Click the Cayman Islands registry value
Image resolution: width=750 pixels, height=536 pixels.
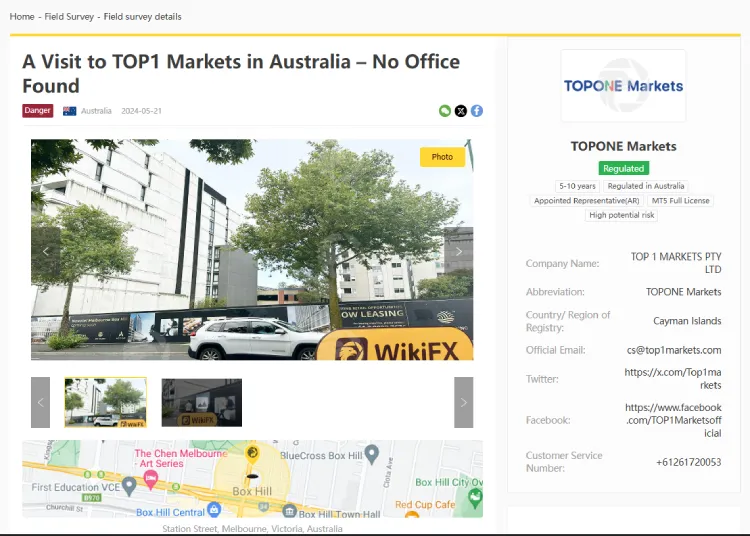click(687, 321)
